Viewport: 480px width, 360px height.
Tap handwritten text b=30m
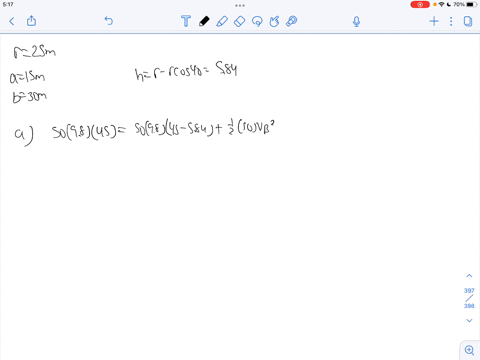point(30,97)
